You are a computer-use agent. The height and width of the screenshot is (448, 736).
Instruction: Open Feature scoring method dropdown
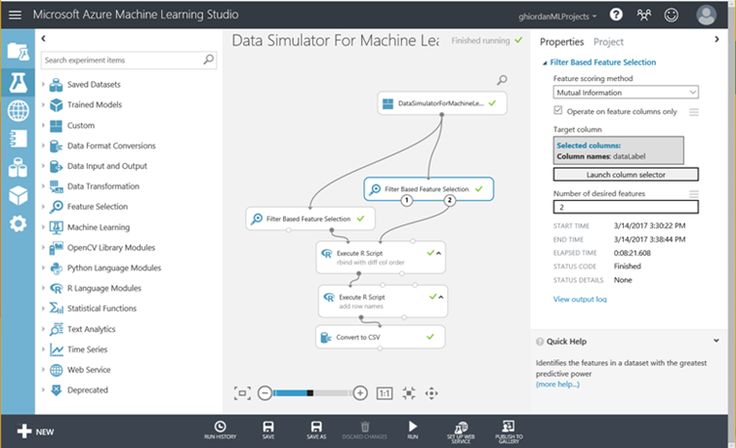point(626,93)
